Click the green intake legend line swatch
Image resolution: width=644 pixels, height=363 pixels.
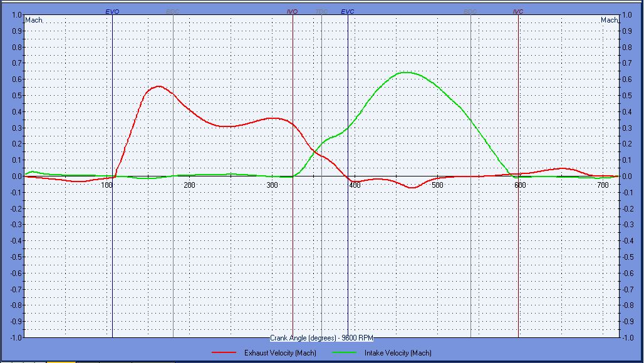345,353
